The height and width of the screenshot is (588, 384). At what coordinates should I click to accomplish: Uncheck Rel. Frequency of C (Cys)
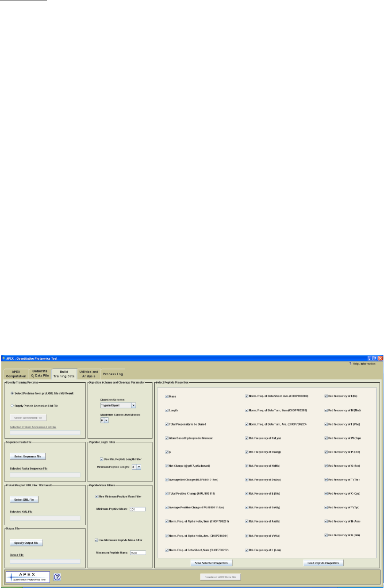coord(326,493)
